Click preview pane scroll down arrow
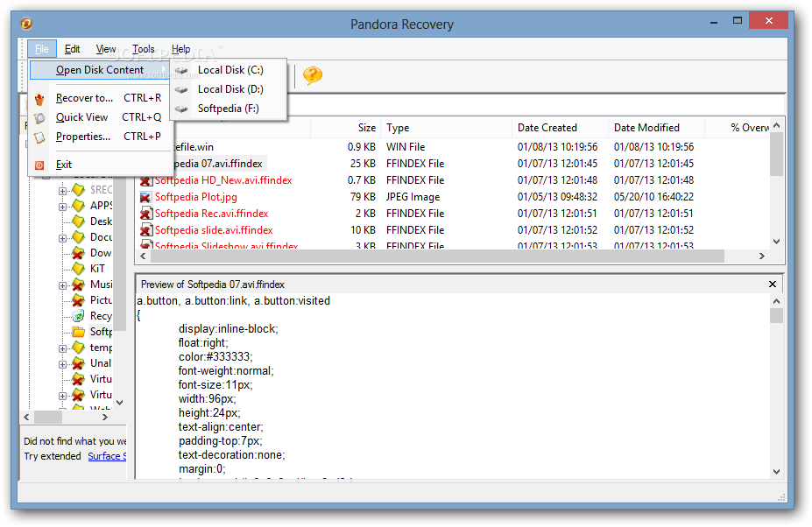The height and width of the screenshot is (527, 812). click(x=776, y=472)
